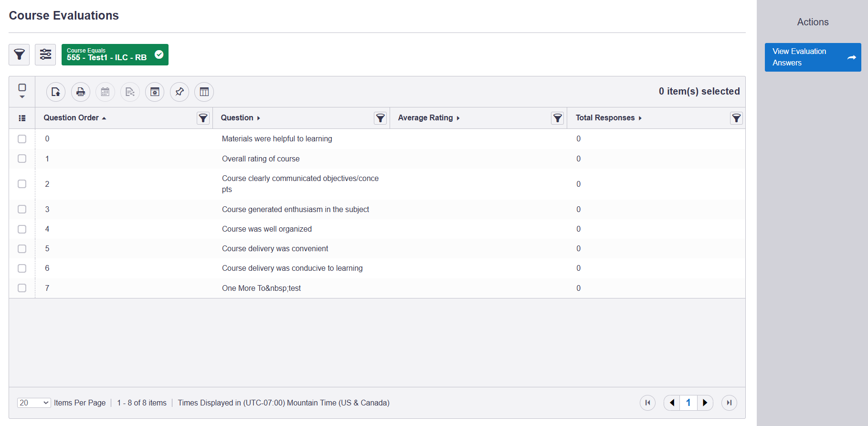Click 'One More To&nbsp;test' text
Viewport: 868px width, 426px height.
click(x=261, y=288)
